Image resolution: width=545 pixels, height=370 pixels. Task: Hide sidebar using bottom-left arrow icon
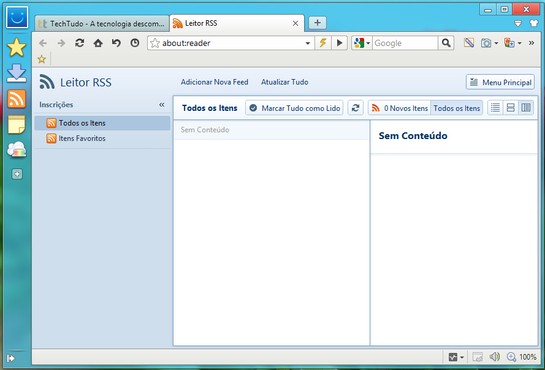[x=10, y=358]
